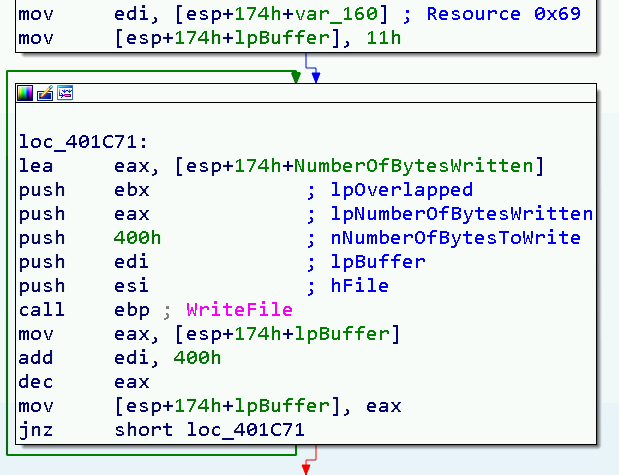The height and width of the screenshot is (475, 619).
Task: Select 400h operand in push instruction
Action: [137, 238]
